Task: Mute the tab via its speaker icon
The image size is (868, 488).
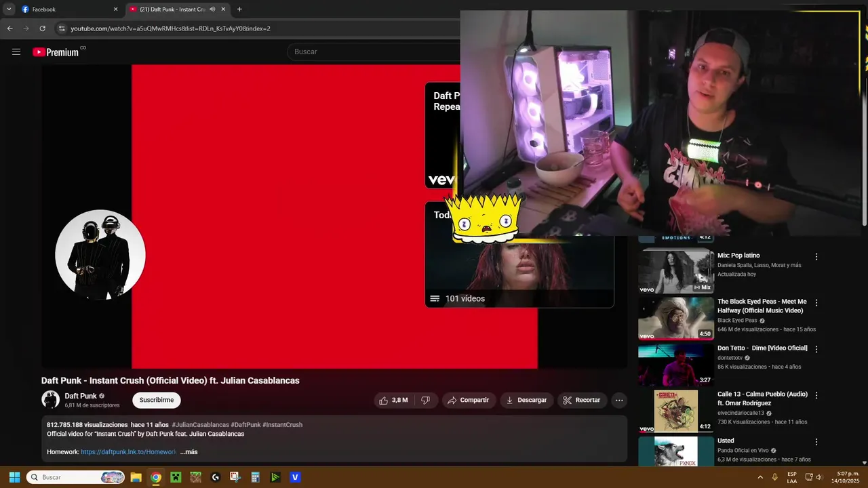Action: [x=212, y=9]
